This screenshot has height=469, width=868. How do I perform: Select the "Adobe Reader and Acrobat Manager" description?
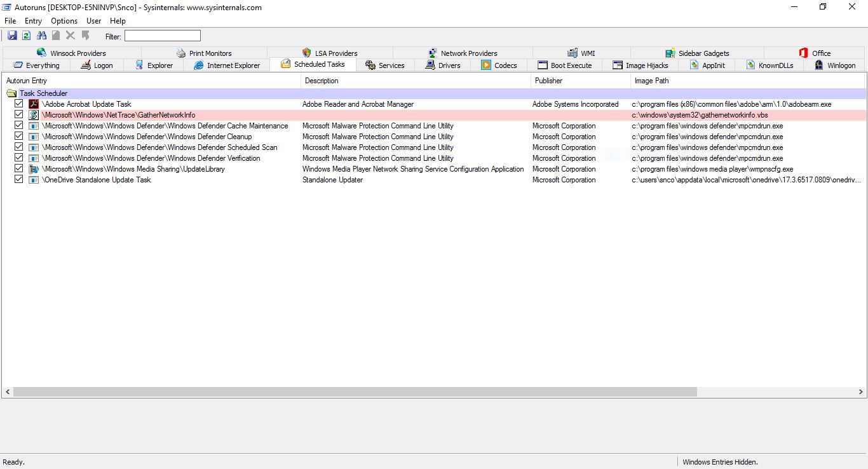point(358,104)
